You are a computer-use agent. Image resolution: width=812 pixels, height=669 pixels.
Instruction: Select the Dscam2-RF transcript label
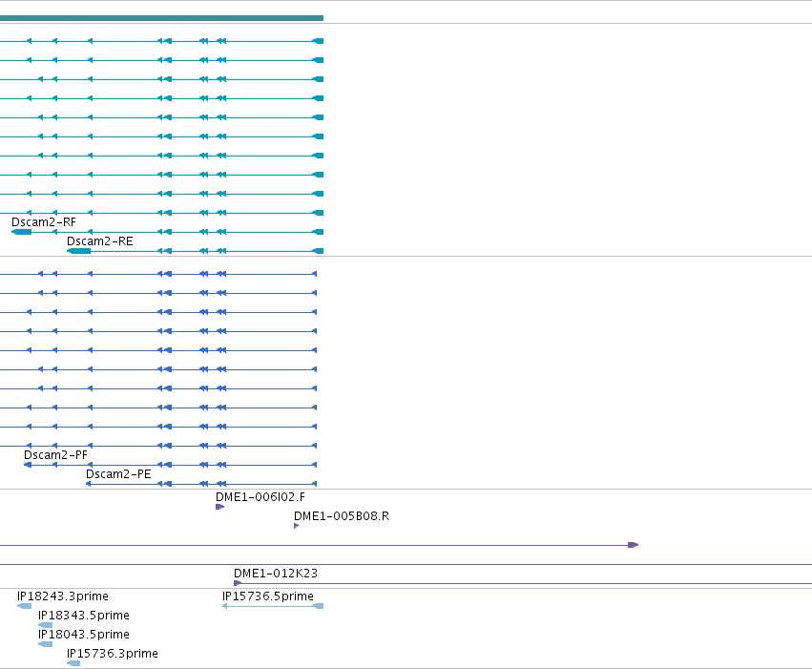44,222
